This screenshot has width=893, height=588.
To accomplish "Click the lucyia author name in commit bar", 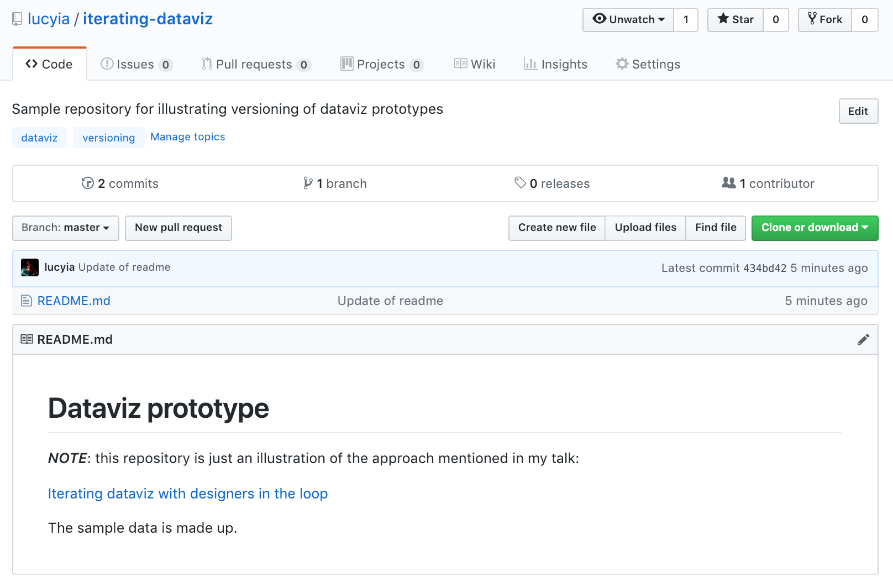I will pyautogui.click(x=60, y=267).
